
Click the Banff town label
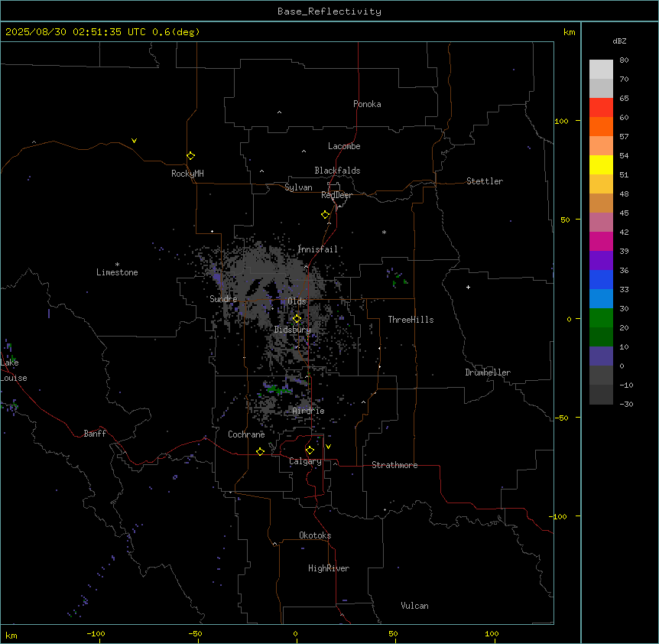click(x=95, y=434)
